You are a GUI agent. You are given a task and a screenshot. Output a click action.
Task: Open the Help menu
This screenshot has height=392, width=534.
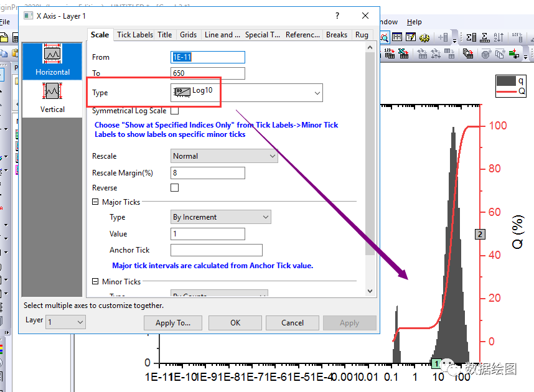414,22
